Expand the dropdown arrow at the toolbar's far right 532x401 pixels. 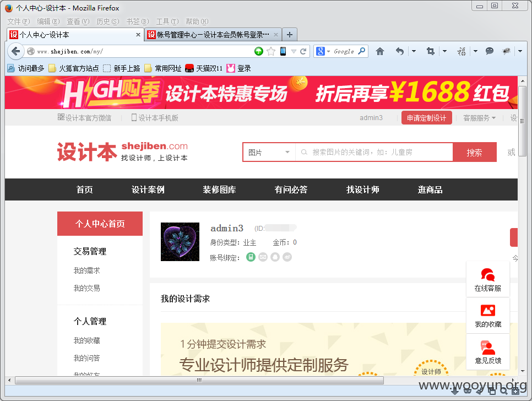pos(520,51)
